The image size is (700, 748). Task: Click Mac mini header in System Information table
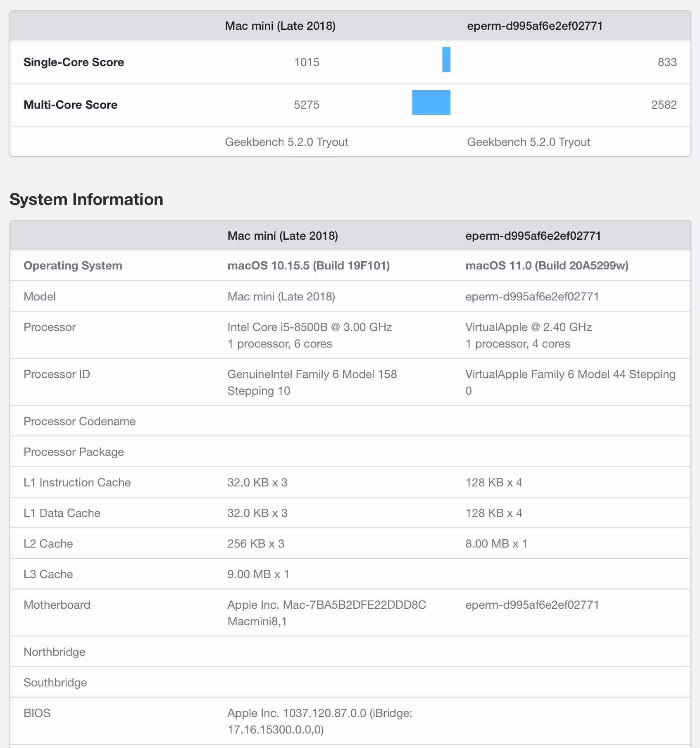coord(283,236)
